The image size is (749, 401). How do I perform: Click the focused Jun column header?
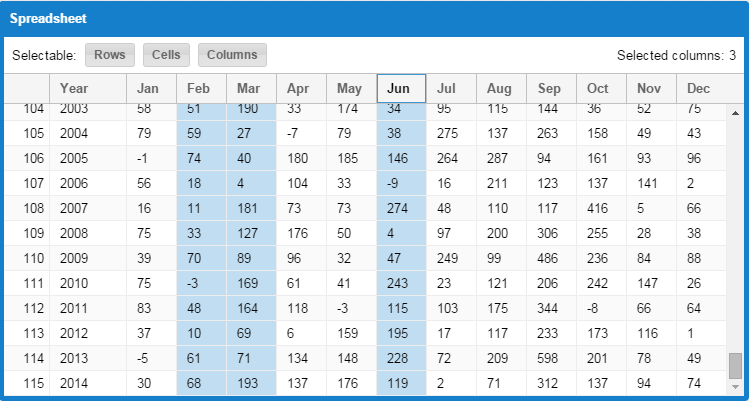401,88
